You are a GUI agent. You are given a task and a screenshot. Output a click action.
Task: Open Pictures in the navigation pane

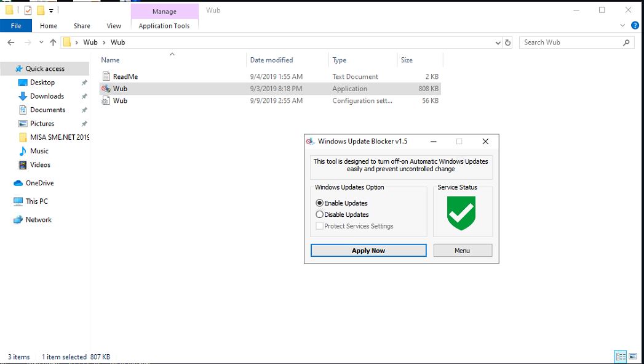[42, 123]
